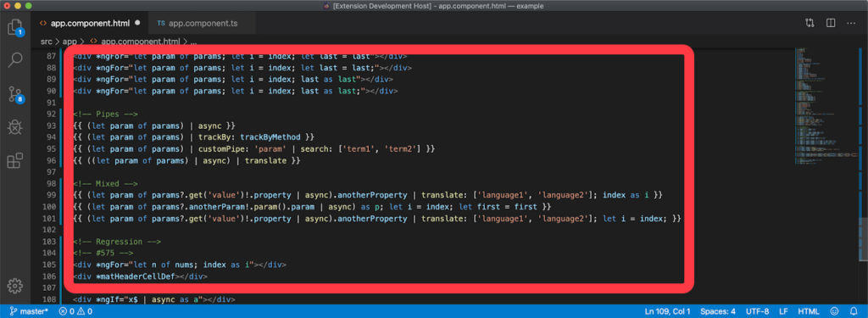
Task: Click the feedback smiley icon
Action: point(834,311)
